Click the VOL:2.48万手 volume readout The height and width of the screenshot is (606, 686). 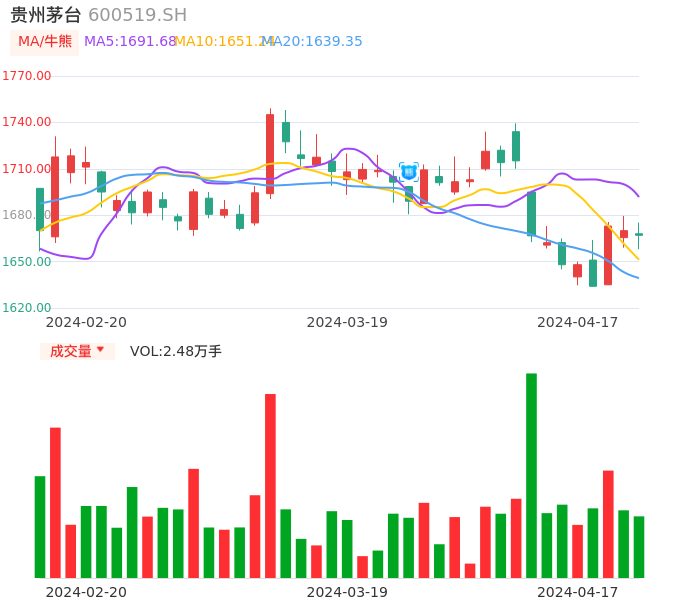click(176, 351)
